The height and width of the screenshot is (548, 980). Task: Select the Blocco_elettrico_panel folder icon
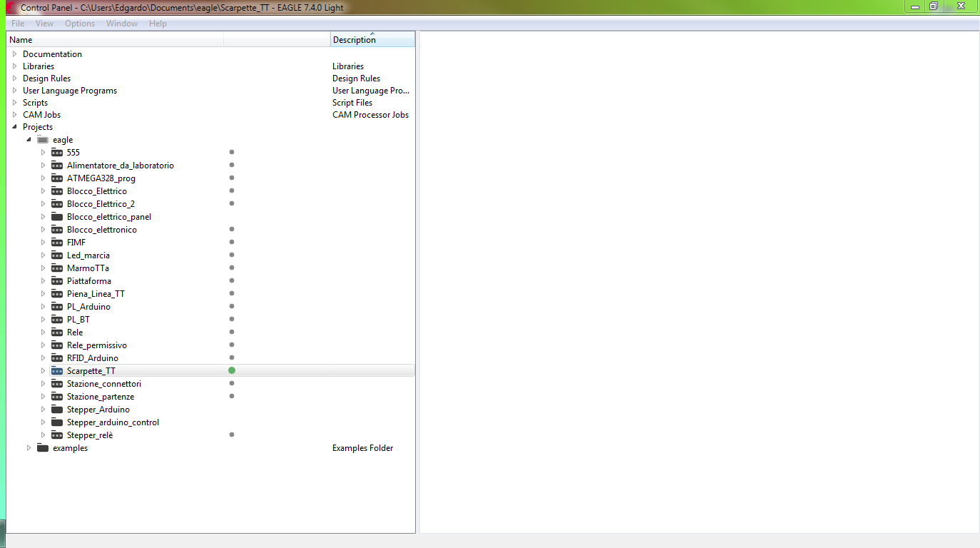(x=57, y=217)
